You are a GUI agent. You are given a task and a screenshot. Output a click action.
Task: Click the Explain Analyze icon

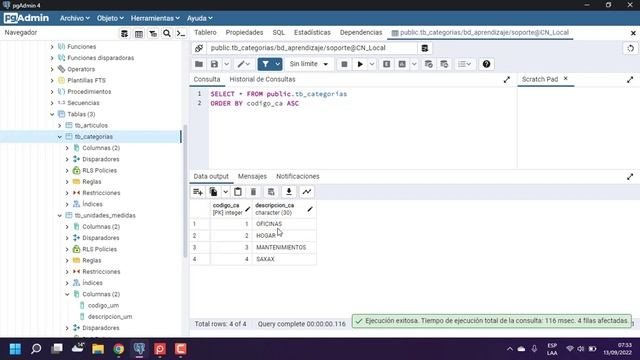(402, 64)
